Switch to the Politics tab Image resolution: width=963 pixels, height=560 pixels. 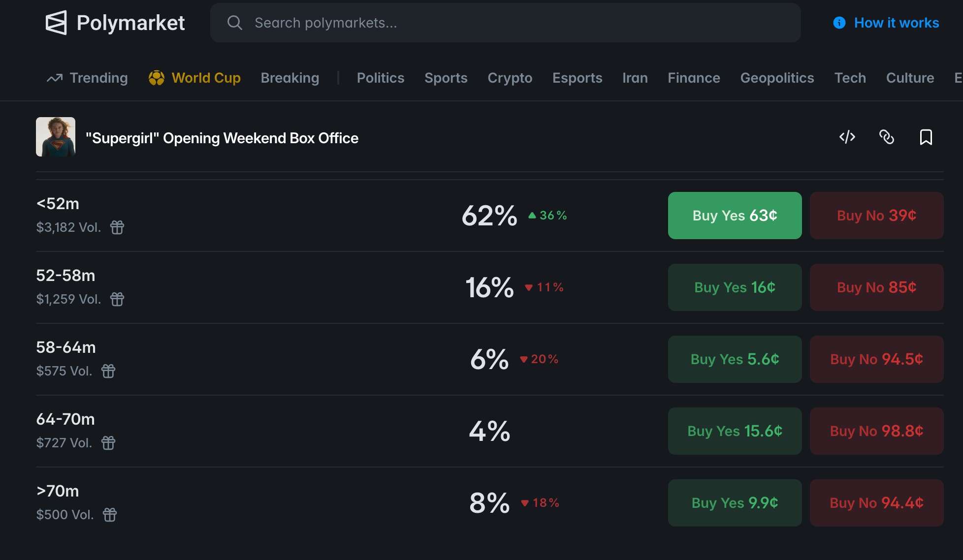[x=381, y=78]
